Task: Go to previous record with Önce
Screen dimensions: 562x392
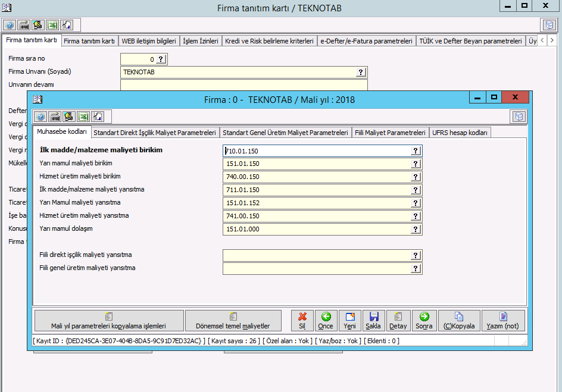Action: 326,321
